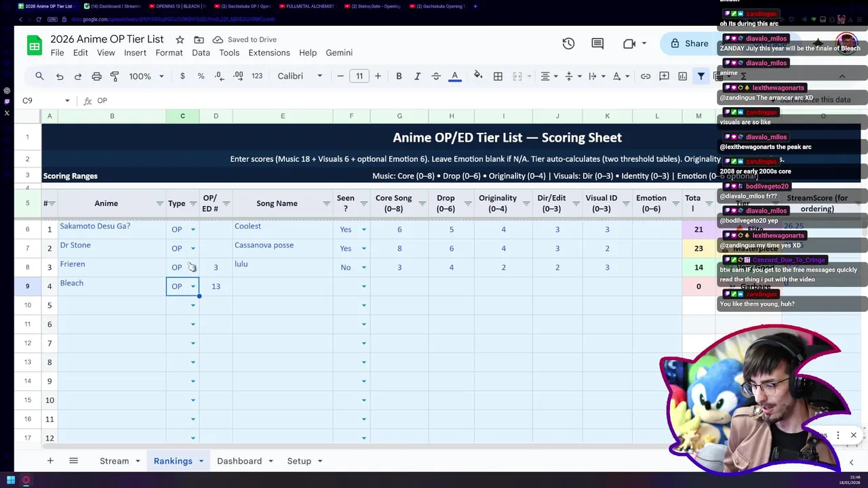Viewport: 868px width, 488px height.
Task: Select the paint format roller
Action: (115, 76)
